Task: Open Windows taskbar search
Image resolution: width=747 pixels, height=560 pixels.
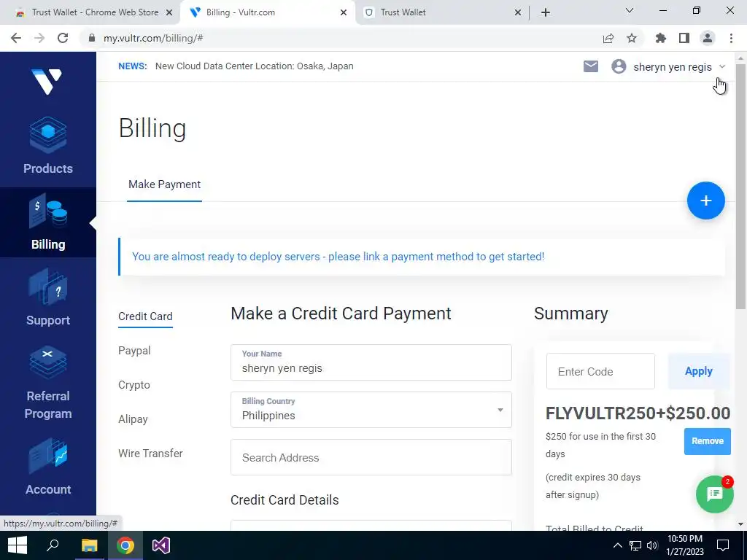Action: (53, 545)
